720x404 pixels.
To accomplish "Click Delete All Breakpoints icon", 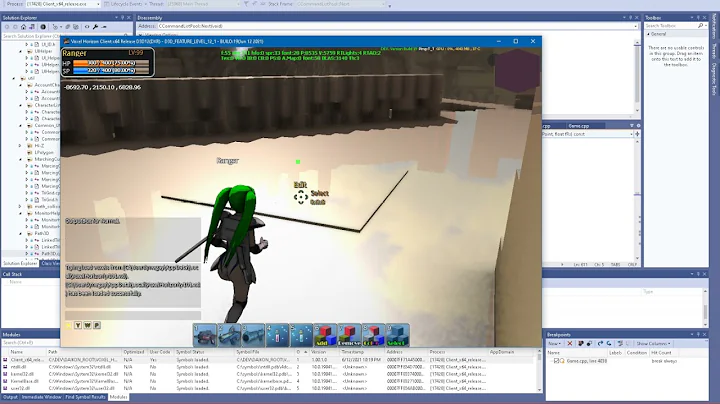I will 581,343.
